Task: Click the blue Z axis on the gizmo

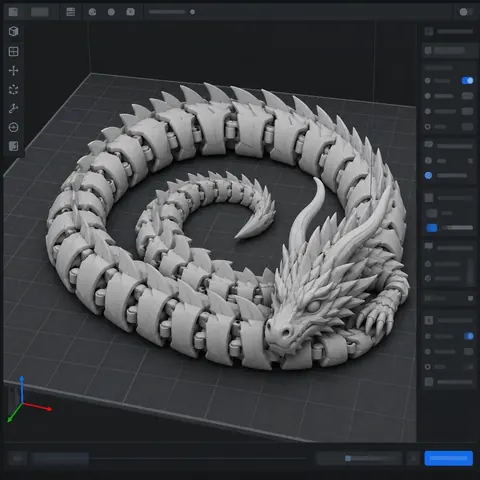Action: tap(22, 389)
